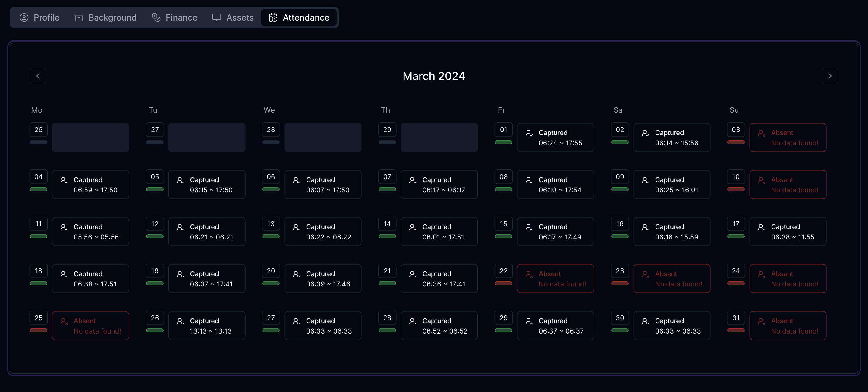868x392 pixels.
Task: Click the absent user icon on March 25
Action: [64, 321]
